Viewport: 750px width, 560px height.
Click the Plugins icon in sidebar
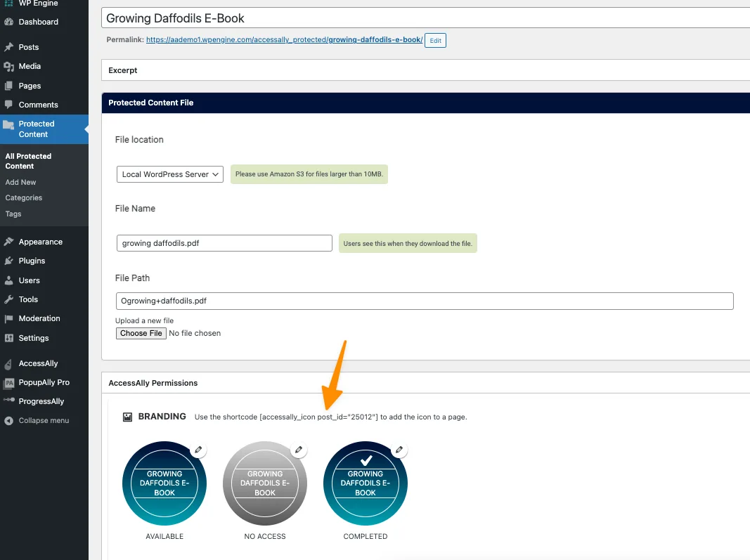9,261
